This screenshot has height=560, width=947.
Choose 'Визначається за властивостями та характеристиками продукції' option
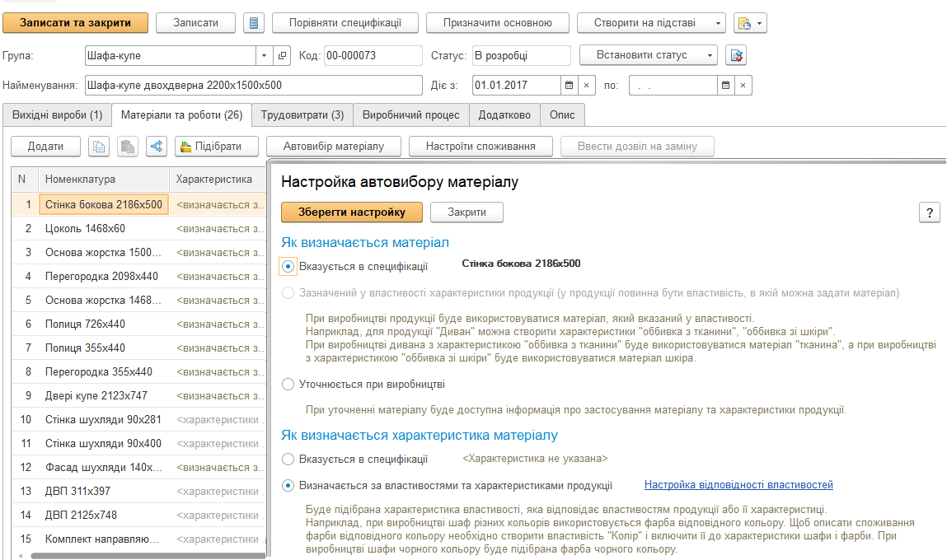[x=288, y=485]
